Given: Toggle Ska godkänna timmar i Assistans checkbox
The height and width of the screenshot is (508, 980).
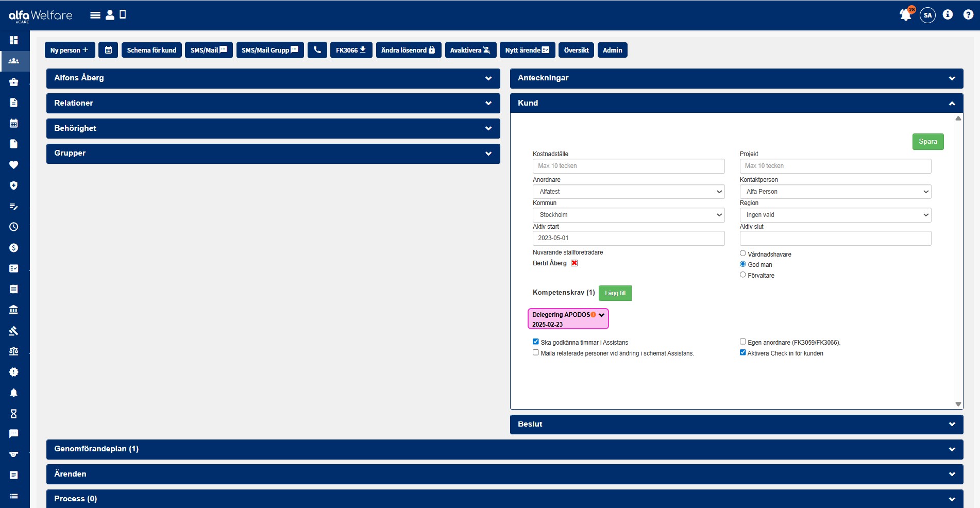Looking at the screenshot, I should [536, 342].
